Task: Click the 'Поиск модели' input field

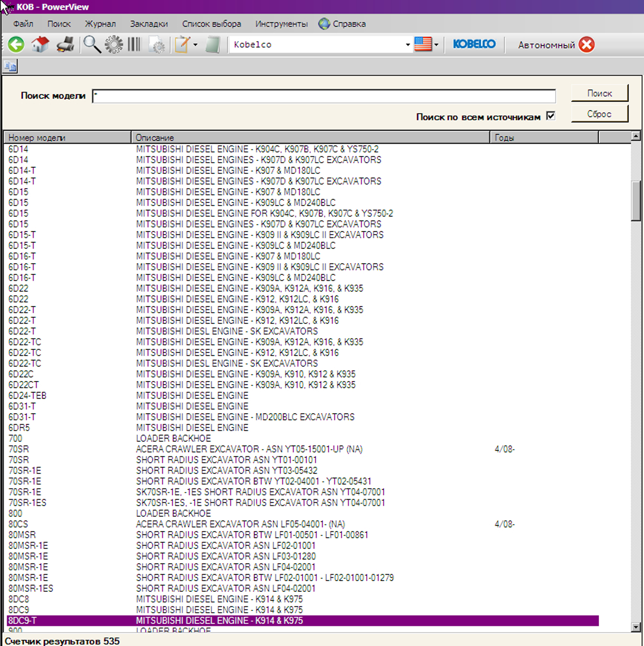Action: (323, 96)
